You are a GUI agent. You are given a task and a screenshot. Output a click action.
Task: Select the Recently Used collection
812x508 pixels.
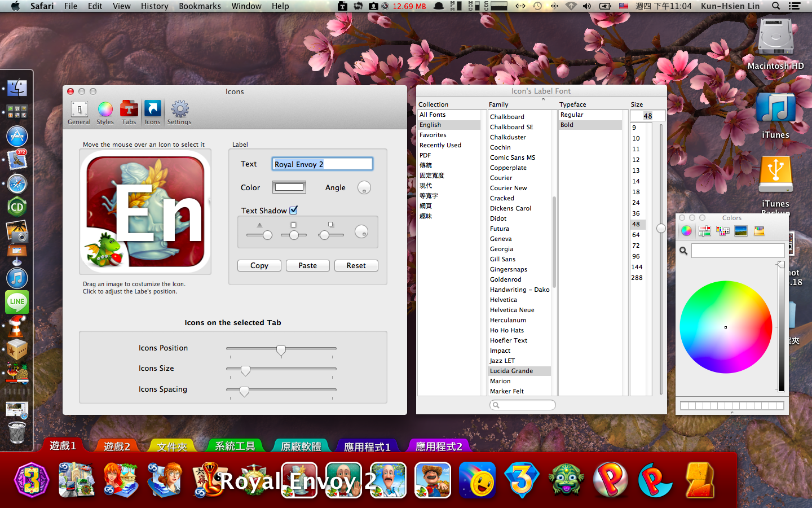click(449, 145)
